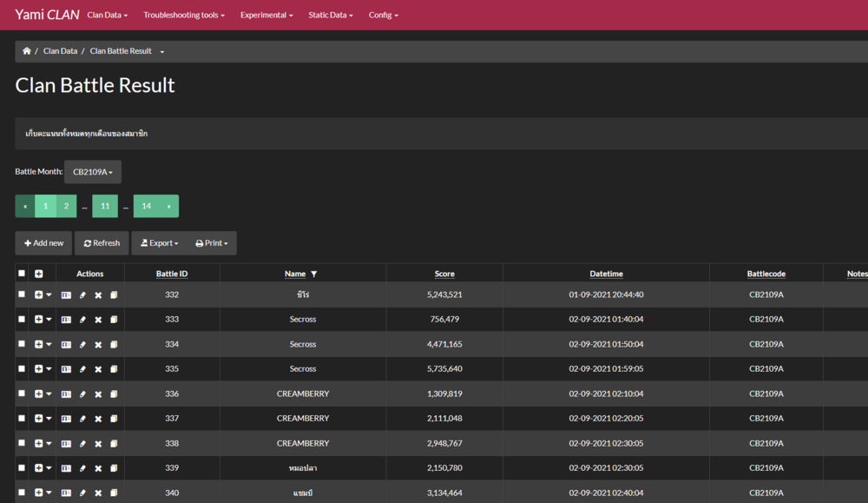The height and width of the screenshot is (503, 868).
Task: Click the home icon in breadcrumb
Action: (x=27, y=51)
